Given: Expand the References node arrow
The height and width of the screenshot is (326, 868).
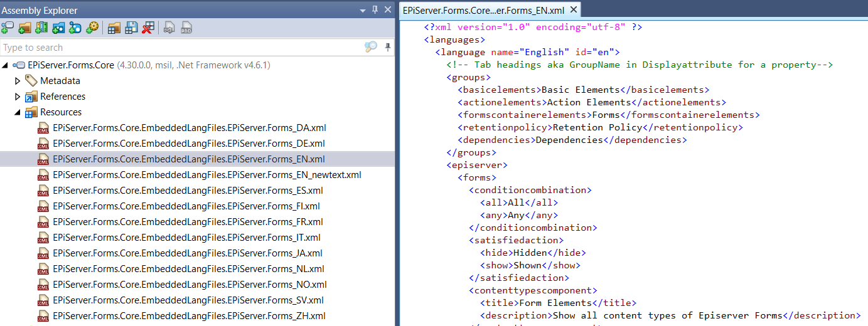Looking at the screenshot, I should (18, 97).
